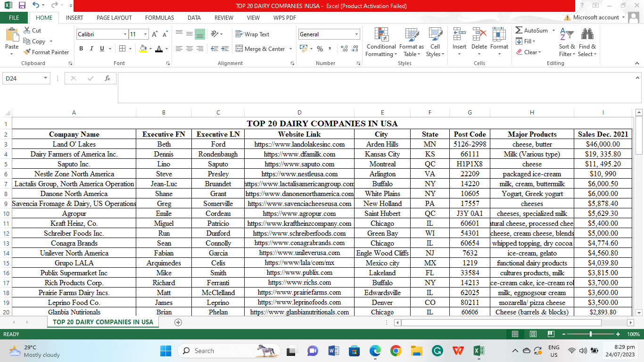Screen dimensions: 644x362
Task: Open Find & Select binoculars
Action: (587, 42)
